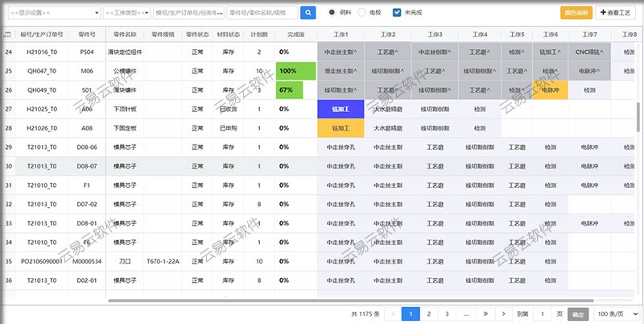Click the vertical scrollbar at right edge
The height and width of the screenshot is (324, 644).
(x=638, y=117)
